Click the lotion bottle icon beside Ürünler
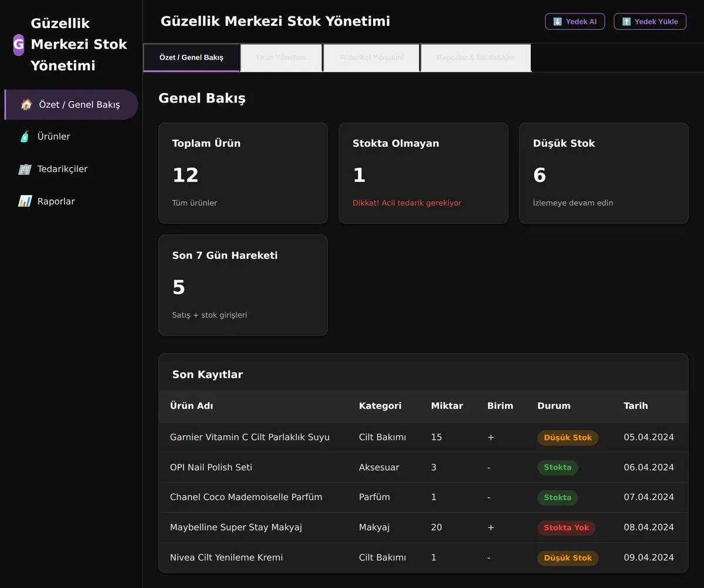The image size is (704, 588). [x=25, y=137]
